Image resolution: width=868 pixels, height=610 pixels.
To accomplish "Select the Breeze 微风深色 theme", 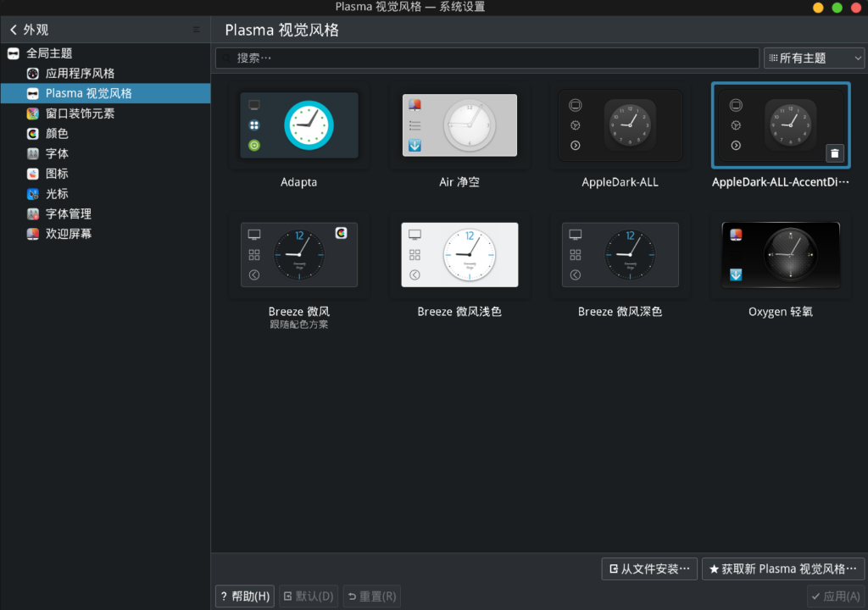I will 620,255.
